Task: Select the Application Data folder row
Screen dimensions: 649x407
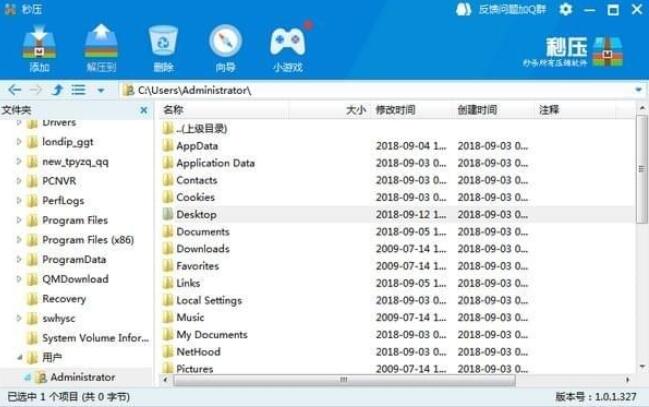Action: tap(397, 163)
